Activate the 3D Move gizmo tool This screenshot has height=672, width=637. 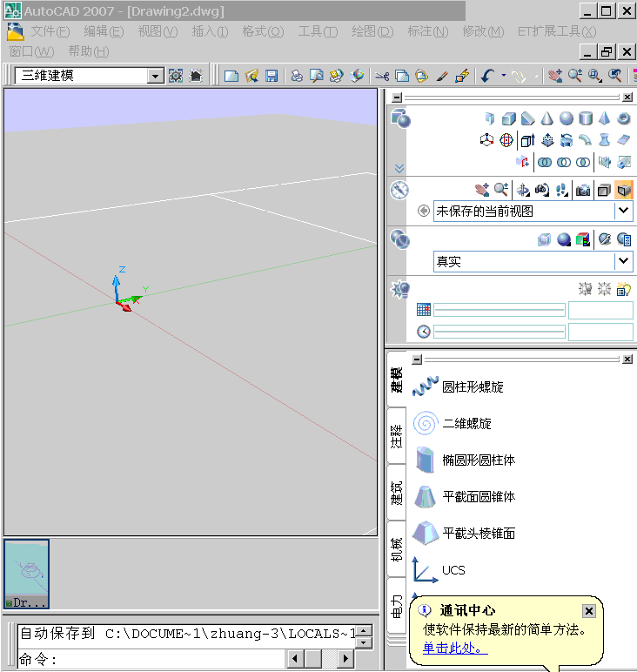(486, 140)
